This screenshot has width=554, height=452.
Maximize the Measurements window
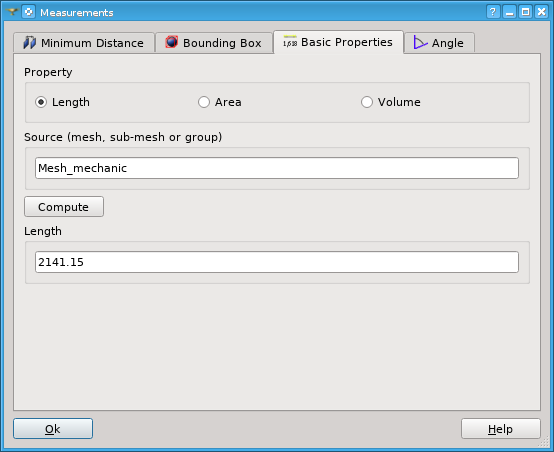(x=525, y=12)
